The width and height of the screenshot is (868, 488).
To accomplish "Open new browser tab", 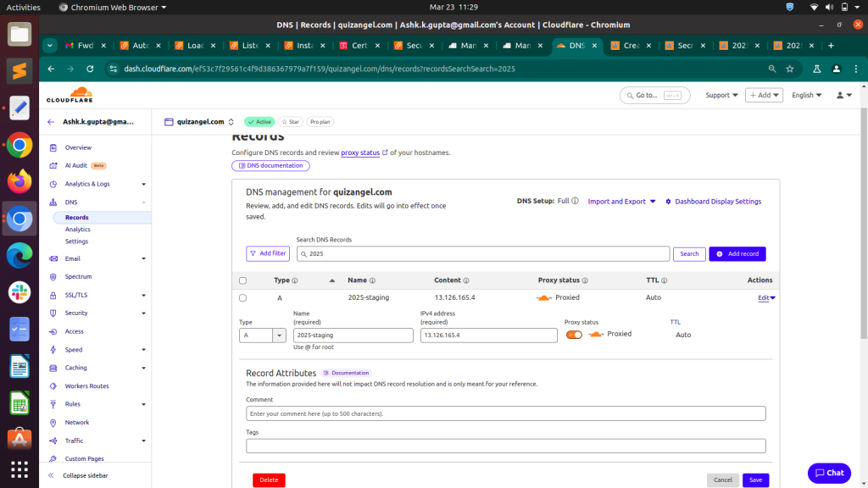I will tap(831, 46).
